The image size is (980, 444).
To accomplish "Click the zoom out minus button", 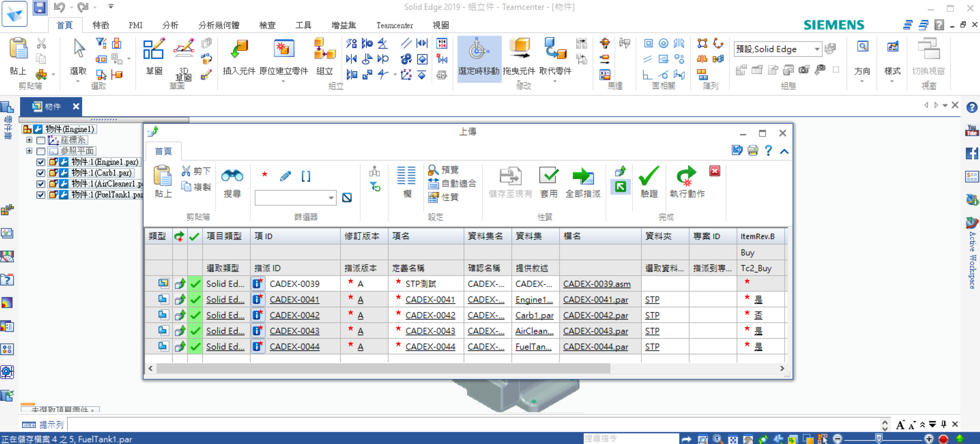I will pos(837,439).
